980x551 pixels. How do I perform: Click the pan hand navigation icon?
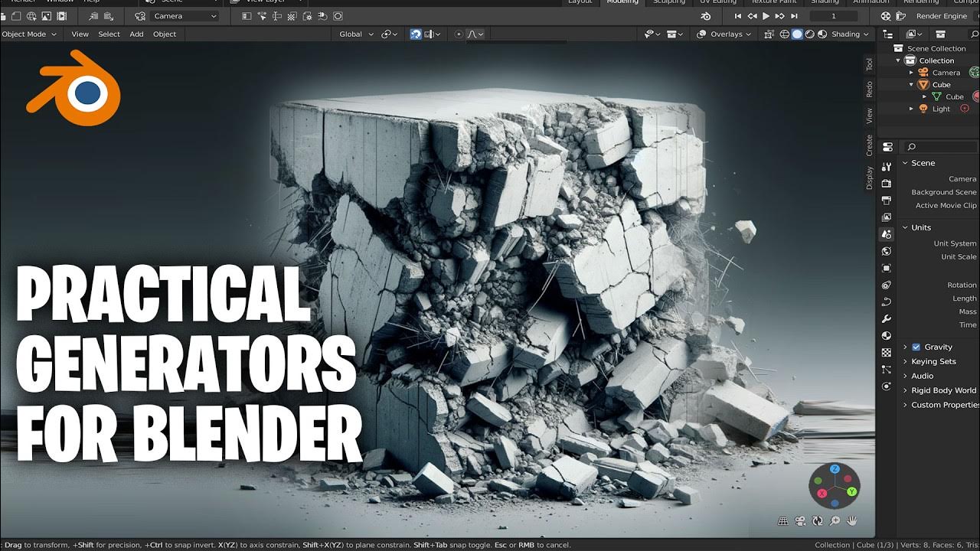tap(851, 521)
